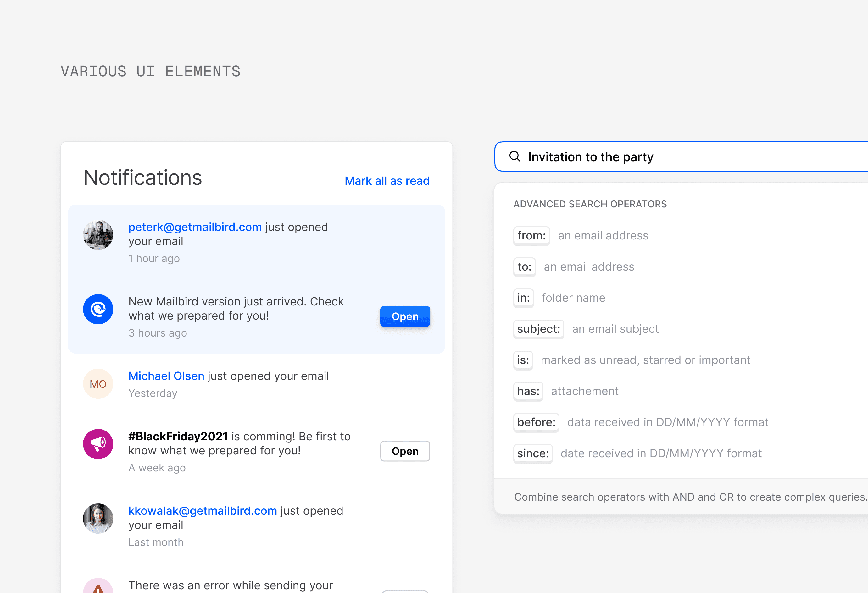Insert the has: search operator
The image size is (868, 593).
(x=528, y=391)
